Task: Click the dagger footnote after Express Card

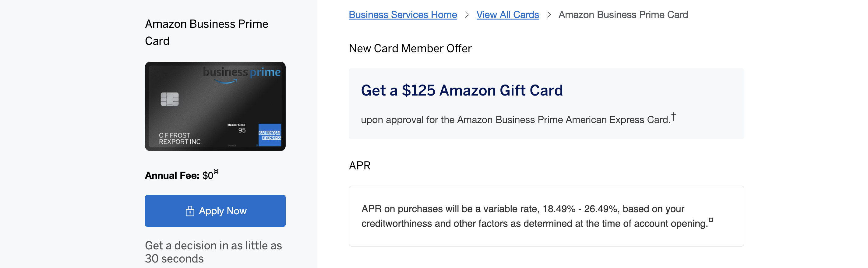Action: click(673, 117)
